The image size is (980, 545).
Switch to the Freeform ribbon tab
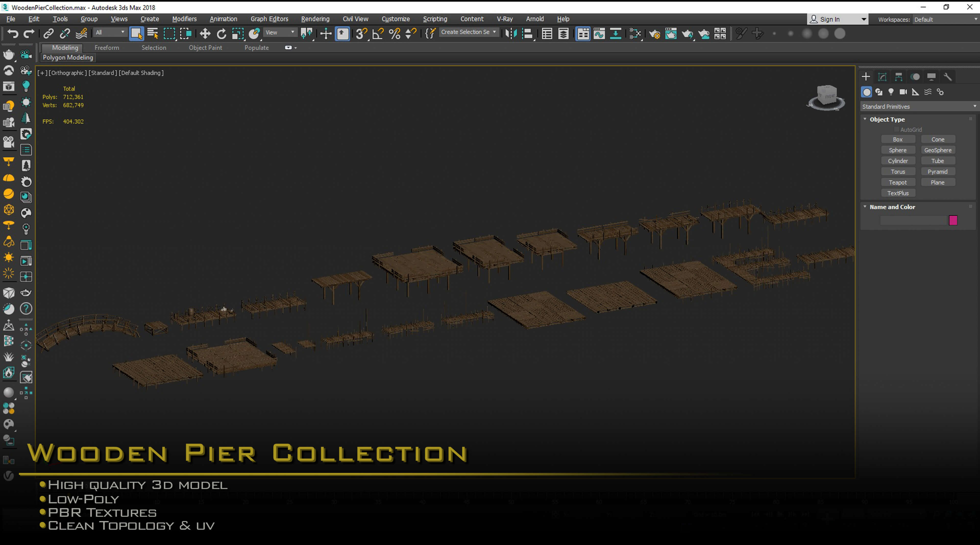[x=106, y=48]
